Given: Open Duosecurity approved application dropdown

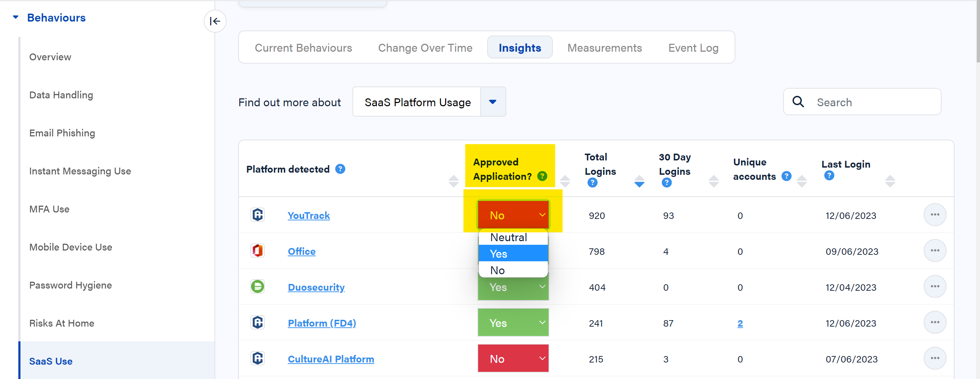Looking at the screenshot, I should (x=513, y=287).
